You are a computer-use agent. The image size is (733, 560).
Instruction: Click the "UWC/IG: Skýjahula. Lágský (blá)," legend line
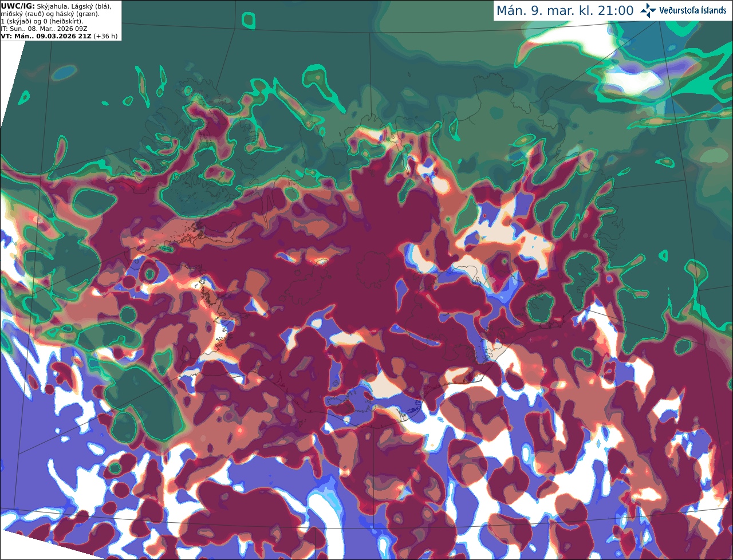pos(56,6)
